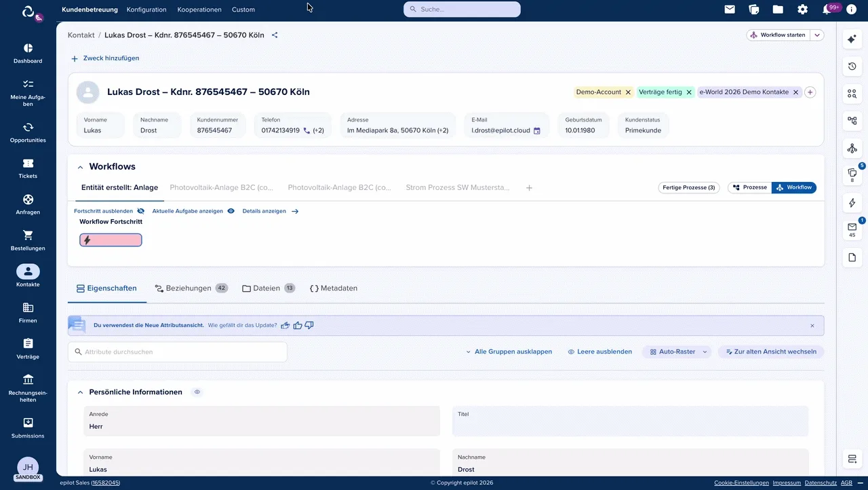Click the Suche search field
Viewport: 868px width, 490px height.
click(x=462, y=10)
